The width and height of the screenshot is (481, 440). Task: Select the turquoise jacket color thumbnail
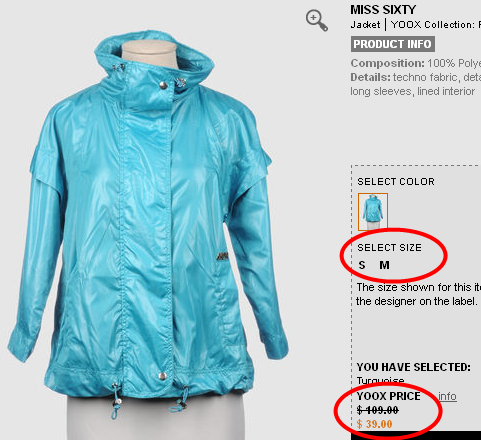373,212
